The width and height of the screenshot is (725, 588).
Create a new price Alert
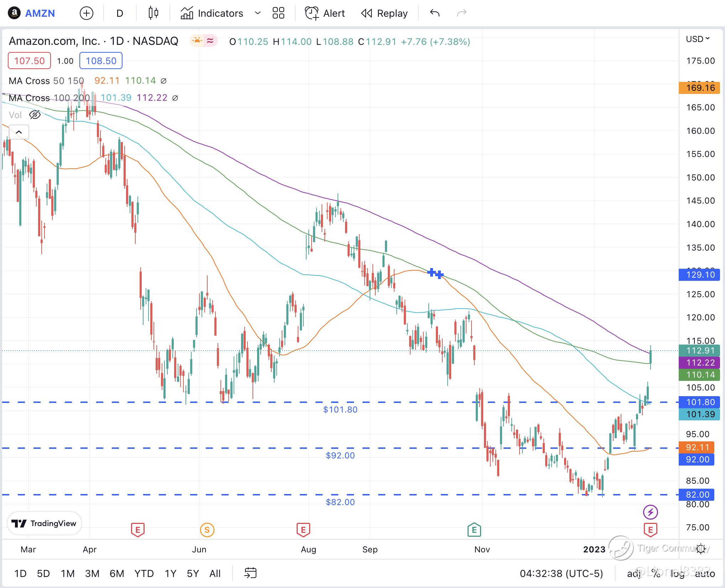(x=325, y=14)
